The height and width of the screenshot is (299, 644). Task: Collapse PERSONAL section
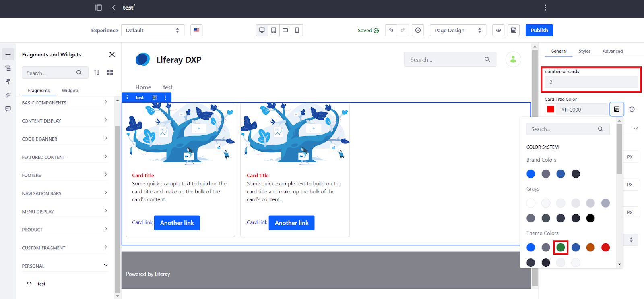coord(65,266)
